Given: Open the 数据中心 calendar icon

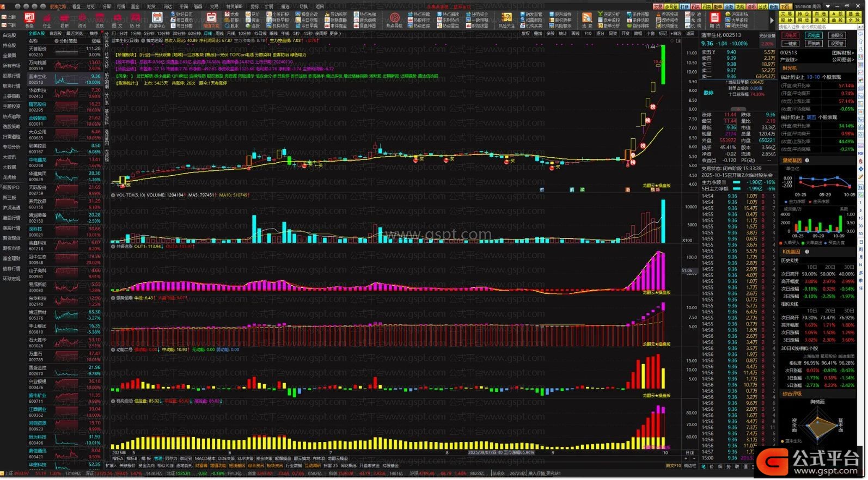Looking at the screenshot, I should click(157, 17).
